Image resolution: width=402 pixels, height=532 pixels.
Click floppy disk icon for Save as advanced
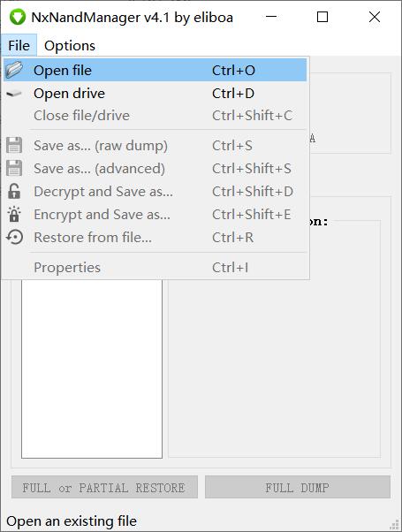pyautogui.click(x=14, y=168)
